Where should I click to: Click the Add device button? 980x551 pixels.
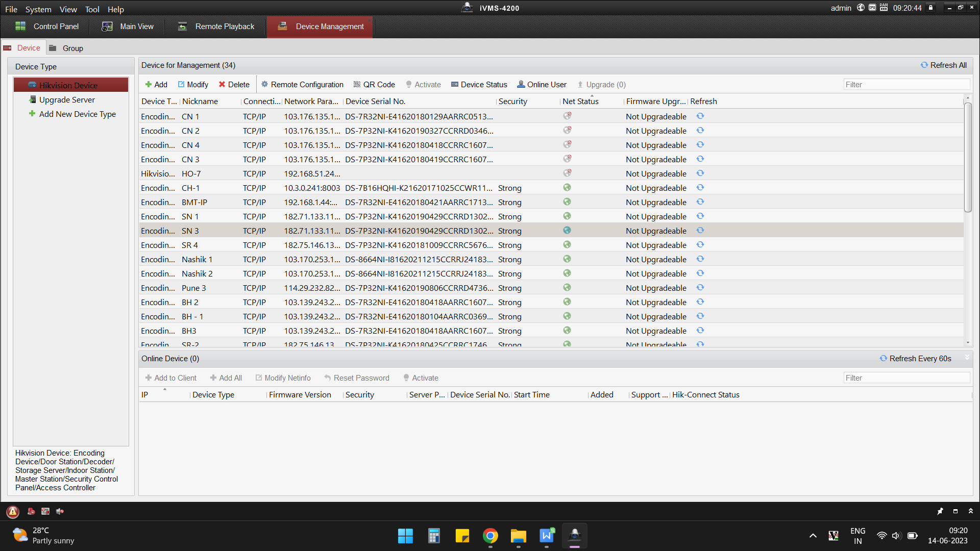click(156, 85)
